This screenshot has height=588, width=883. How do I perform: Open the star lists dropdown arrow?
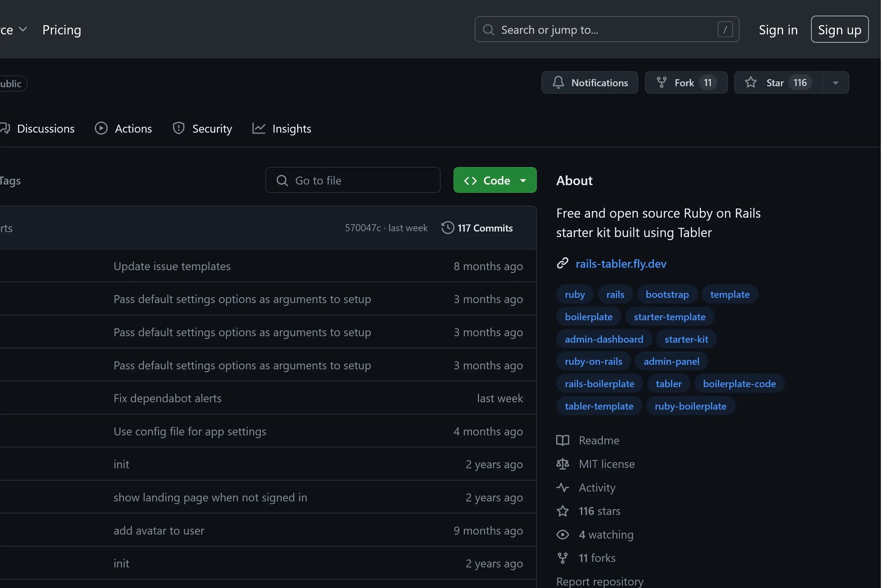click(x=835, y=83)
